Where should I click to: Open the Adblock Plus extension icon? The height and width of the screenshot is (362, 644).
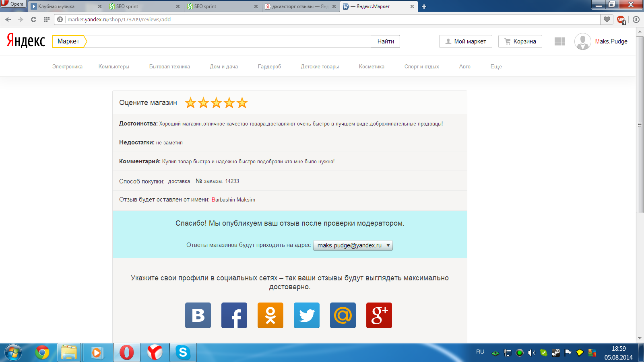[x=621, y=19]
